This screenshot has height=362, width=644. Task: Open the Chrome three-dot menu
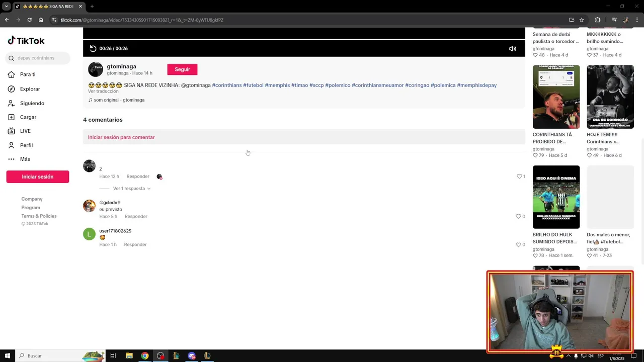[x=637, y=20]
